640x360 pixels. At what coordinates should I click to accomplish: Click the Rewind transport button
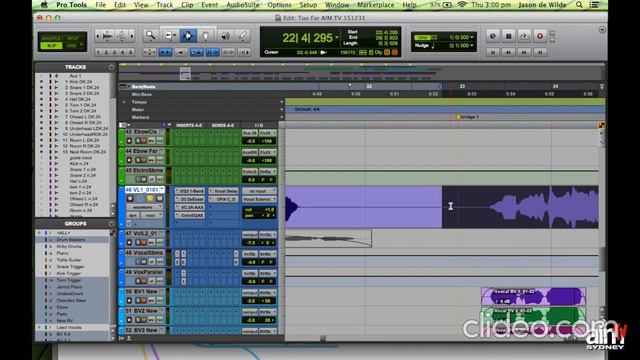(508, 52)
